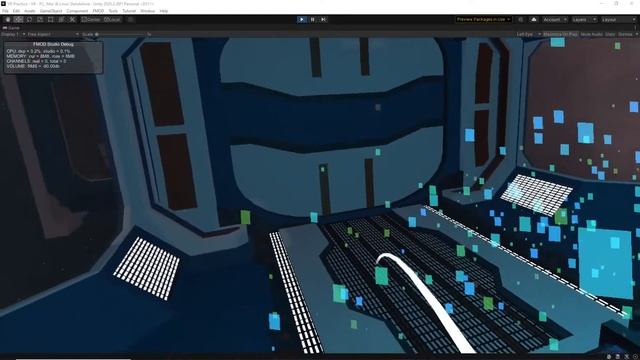Open the Left Eye dropdown
The image size is (640, 360).
pos(529,34)
